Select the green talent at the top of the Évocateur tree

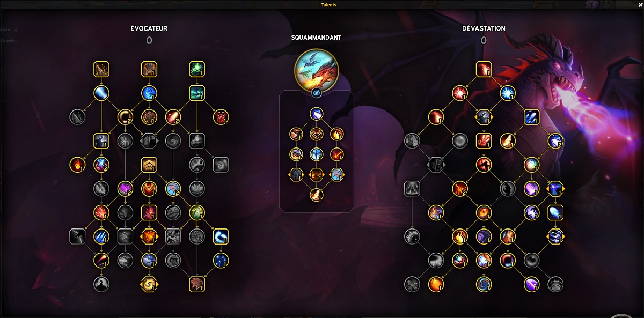[x=197, y=69]
